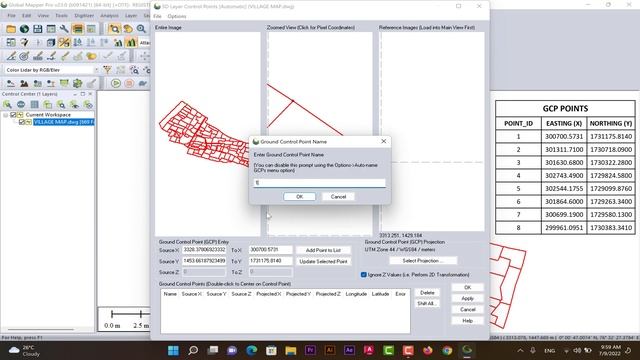This screenshot has height=360, width=640.
Task: Select the highlighted measure tool icon
Action: tap(64, 42)
